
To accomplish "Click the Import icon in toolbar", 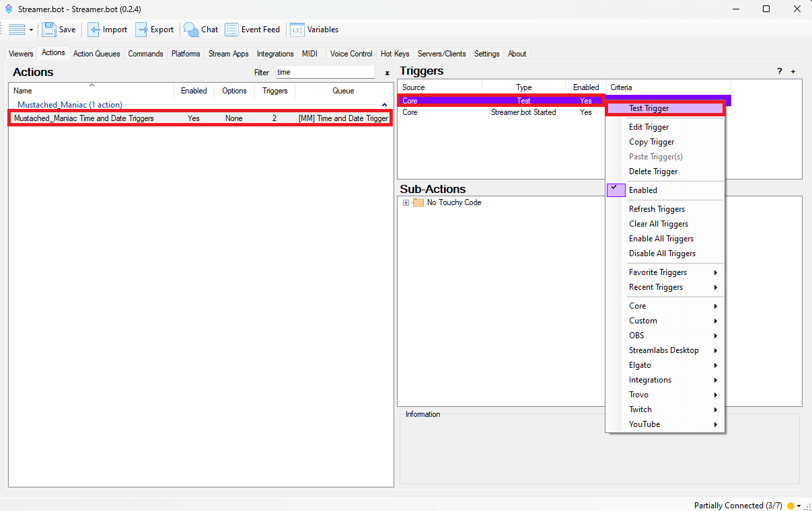I will pyautogui.click(x=94, y=30).
